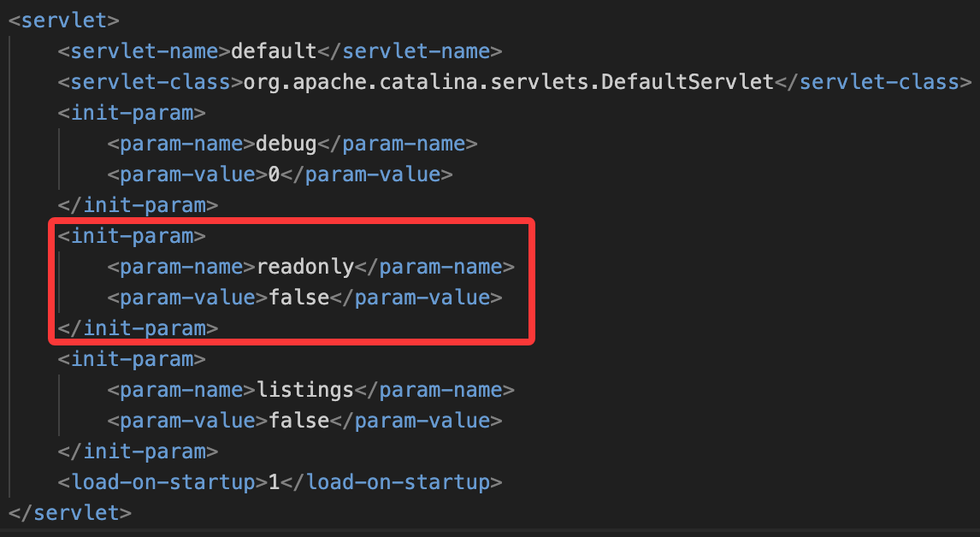
Task: Click the load-on-startup value "1"
Action: (x=275, y=482)
